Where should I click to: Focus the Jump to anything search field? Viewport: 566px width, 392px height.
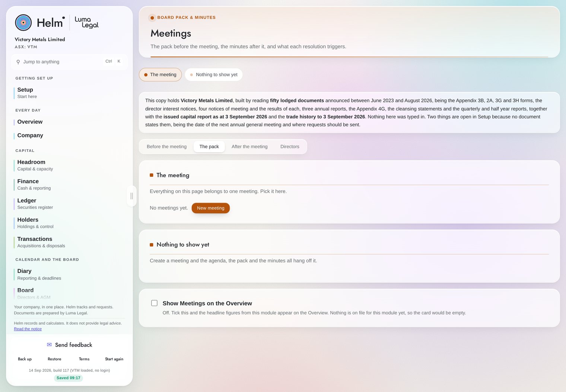pos(69,62)
